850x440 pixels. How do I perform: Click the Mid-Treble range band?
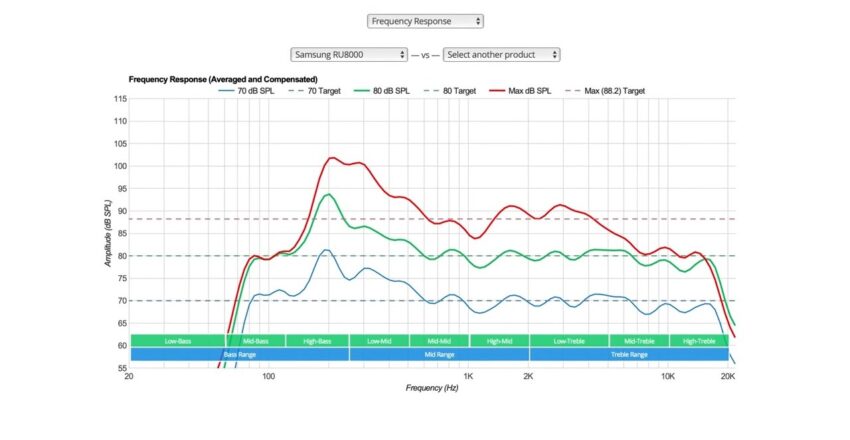640,341
